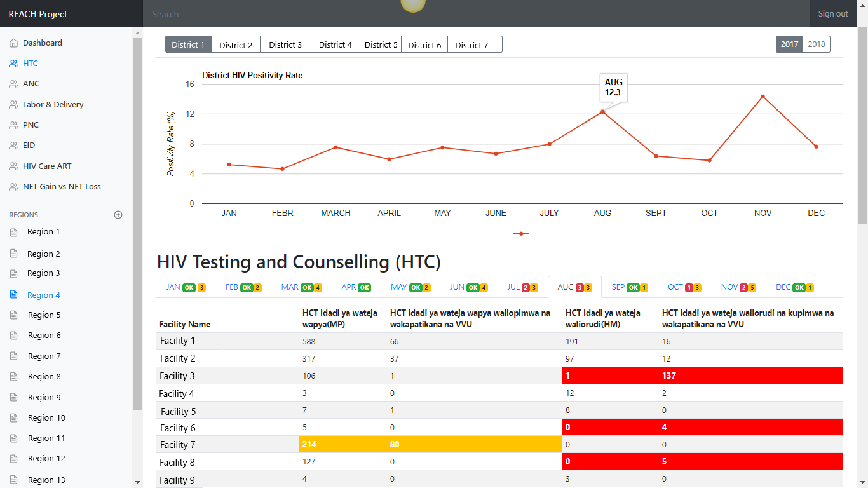Click the document icon beside Region 13
This screenshot has height=488, width=868.
13,480
